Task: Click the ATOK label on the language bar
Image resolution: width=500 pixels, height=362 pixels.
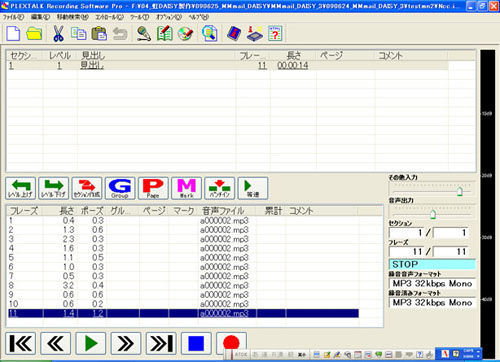Action: (x=241, y=355)
